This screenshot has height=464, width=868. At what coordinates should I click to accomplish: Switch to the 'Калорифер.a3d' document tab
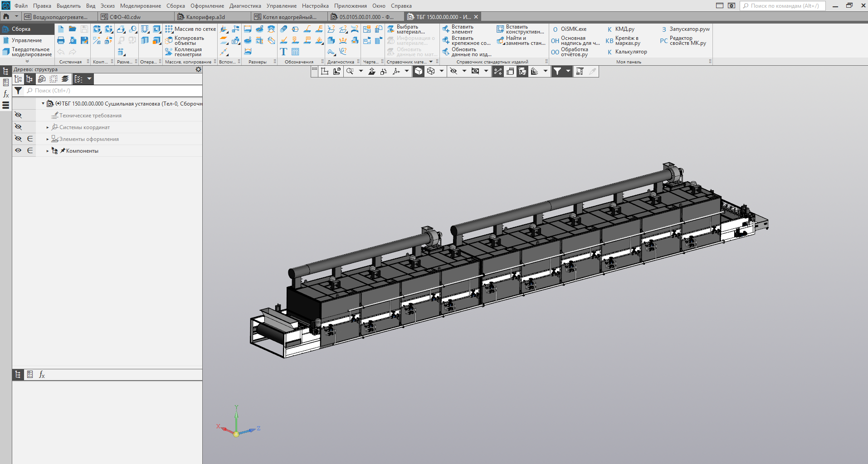coord(205,17)
